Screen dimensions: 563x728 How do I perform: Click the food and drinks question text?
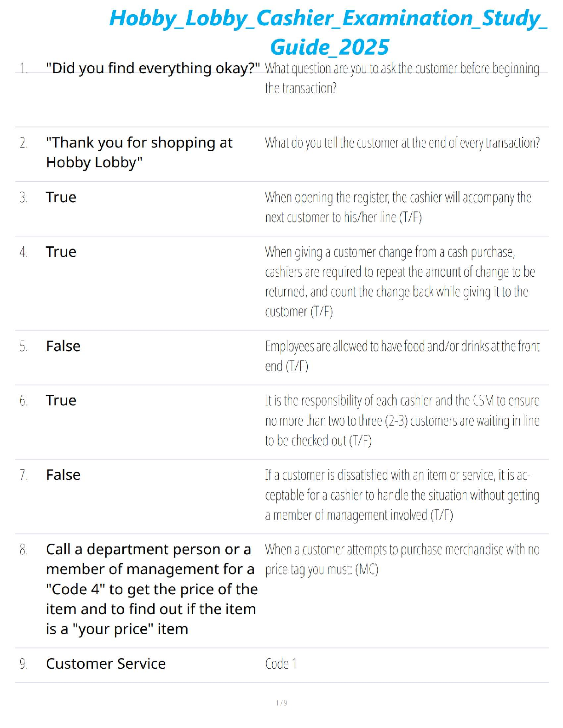[x=402, y=356]
